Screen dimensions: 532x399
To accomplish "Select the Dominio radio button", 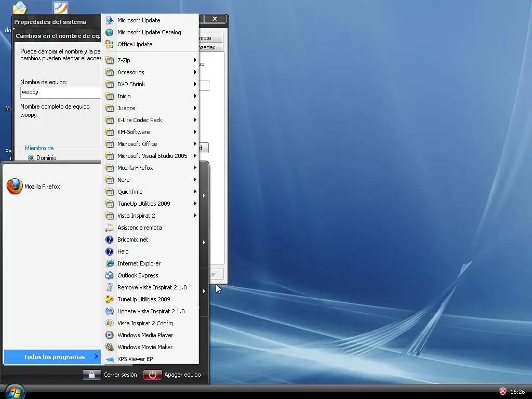I will [x=31, y=158].
